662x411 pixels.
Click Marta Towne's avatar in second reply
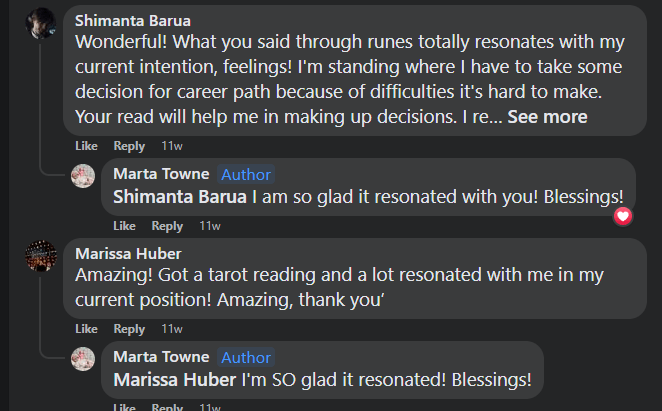pyautogui.click(x=83, y=359)
